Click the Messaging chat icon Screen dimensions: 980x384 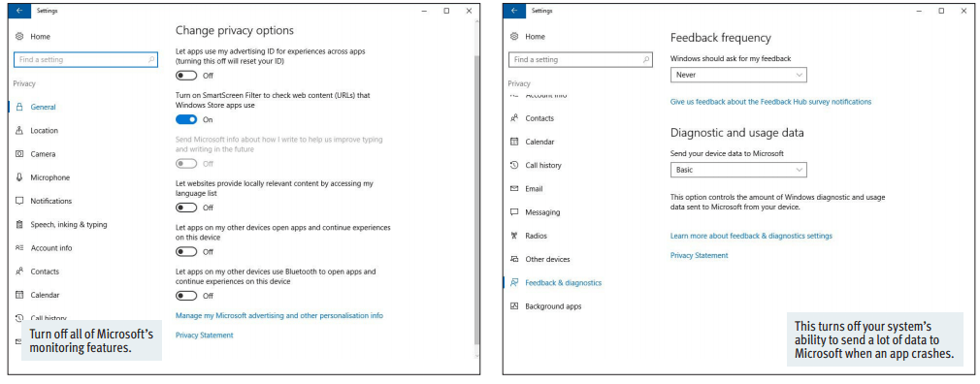[x=514, y=212]
